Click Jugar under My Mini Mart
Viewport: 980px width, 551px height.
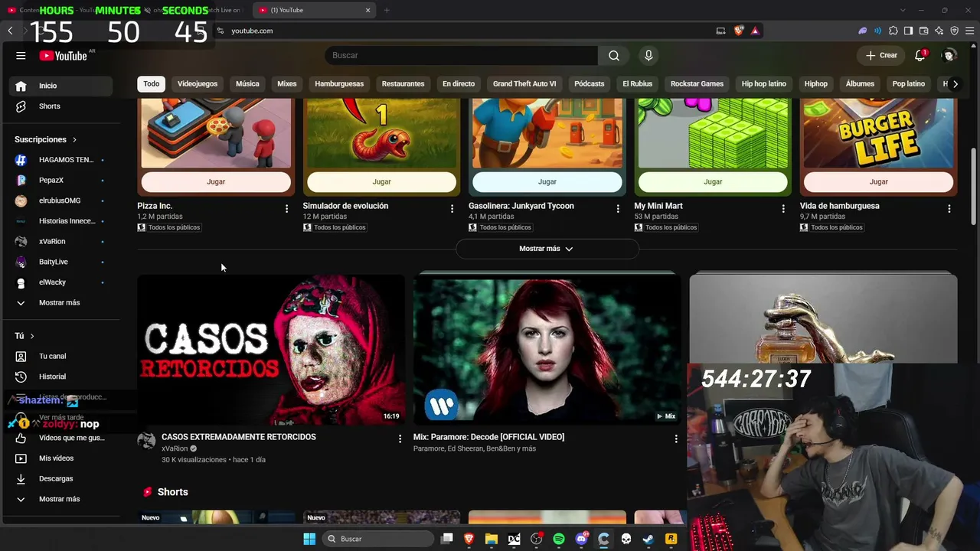[713, 181]
